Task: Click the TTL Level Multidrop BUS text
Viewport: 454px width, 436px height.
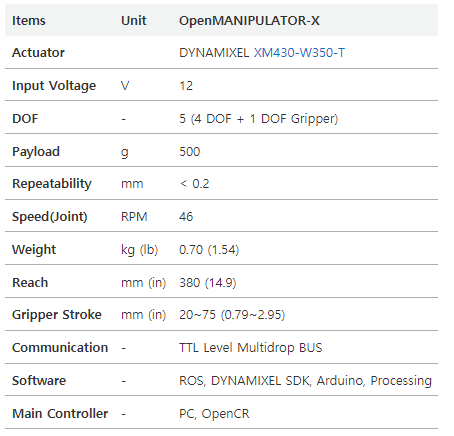Action: 251,348
